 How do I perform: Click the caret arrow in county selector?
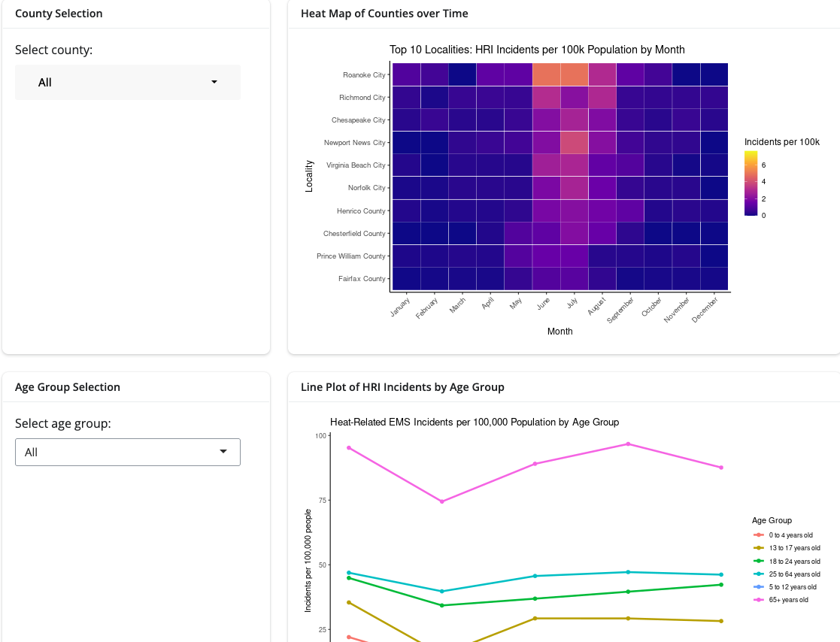[x=214, y=82]
